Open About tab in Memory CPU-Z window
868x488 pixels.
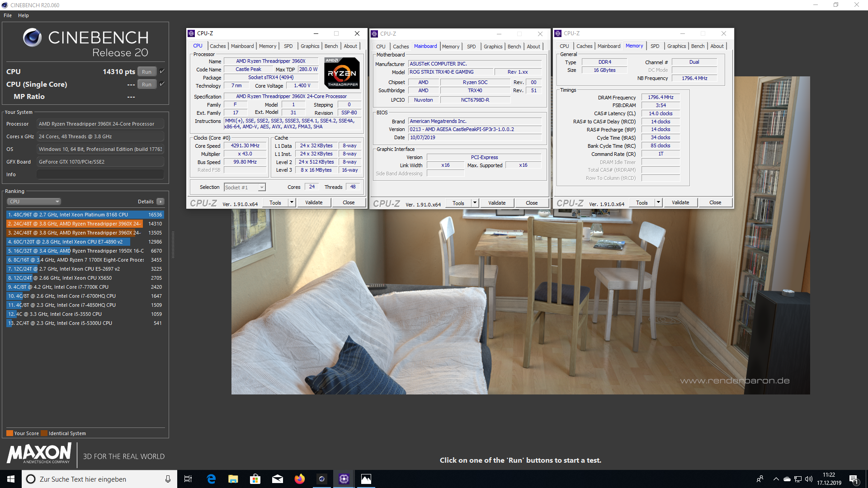[x=717, y=46]
